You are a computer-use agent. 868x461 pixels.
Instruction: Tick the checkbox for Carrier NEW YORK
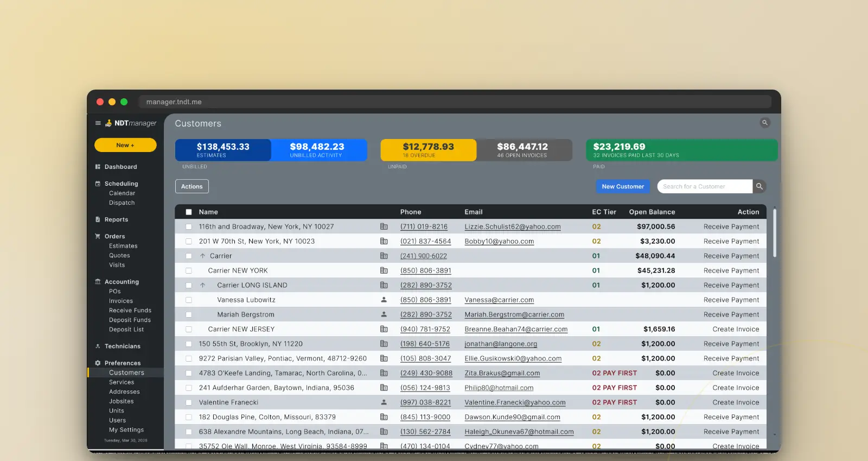tap(189, 271)
